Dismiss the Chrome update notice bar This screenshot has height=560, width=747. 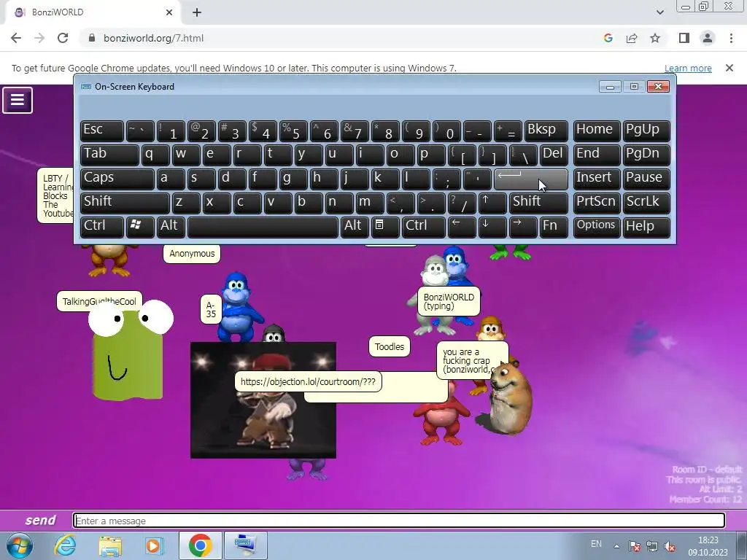[x=729, y=68]
